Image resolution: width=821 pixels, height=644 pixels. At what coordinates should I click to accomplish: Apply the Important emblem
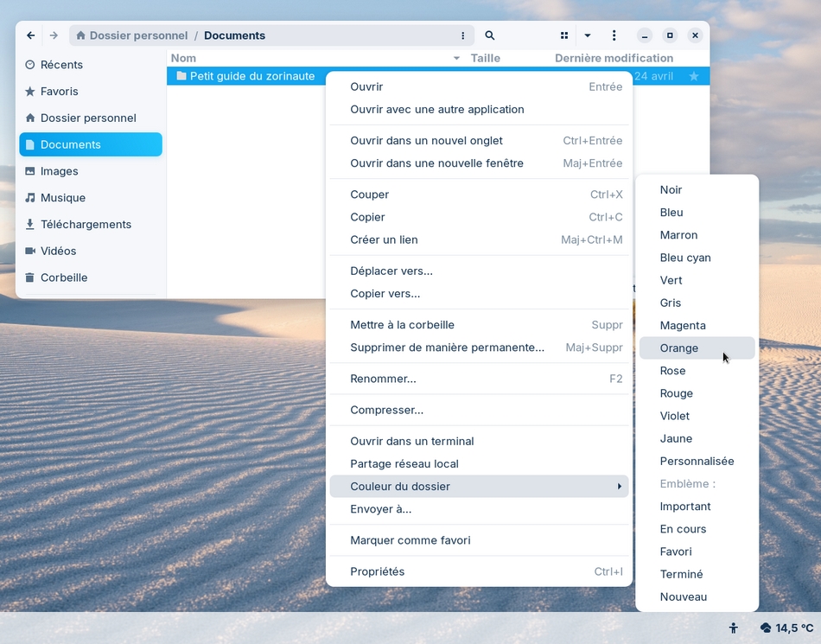[685, 507]
